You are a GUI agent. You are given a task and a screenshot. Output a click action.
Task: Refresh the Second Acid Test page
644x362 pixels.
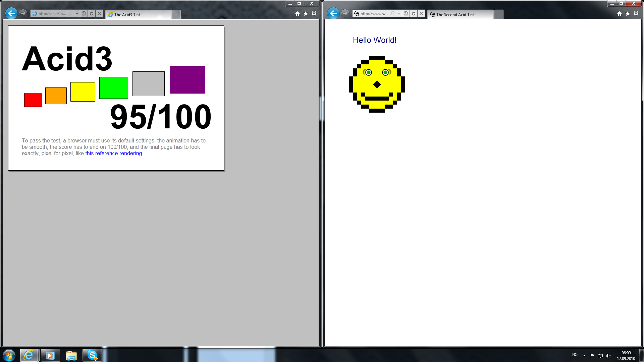coord(414,13)
